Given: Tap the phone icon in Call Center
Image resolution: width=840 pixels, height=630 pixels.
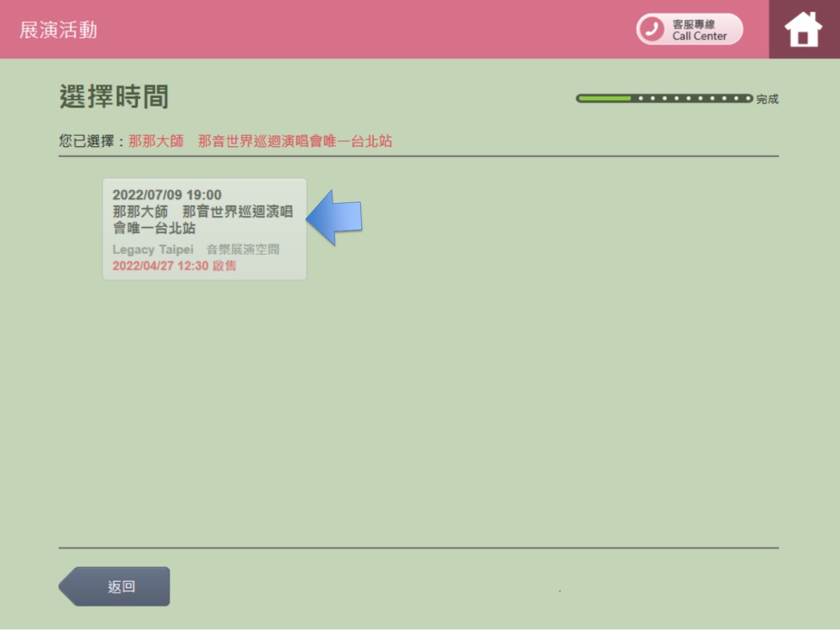Looking at the screenshot, I should point(651,29).
